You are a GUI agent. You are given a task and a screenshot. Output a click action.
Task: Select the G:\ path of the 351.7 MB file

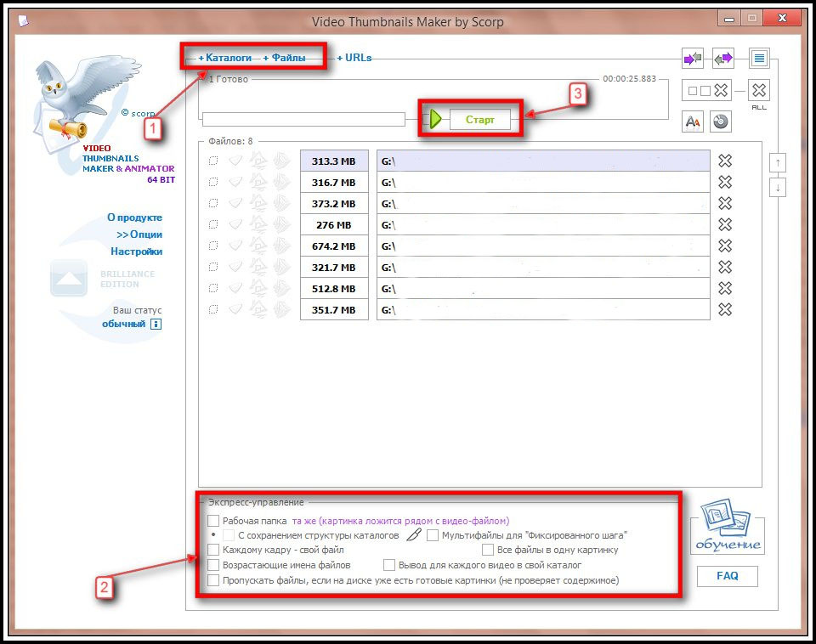543,309
